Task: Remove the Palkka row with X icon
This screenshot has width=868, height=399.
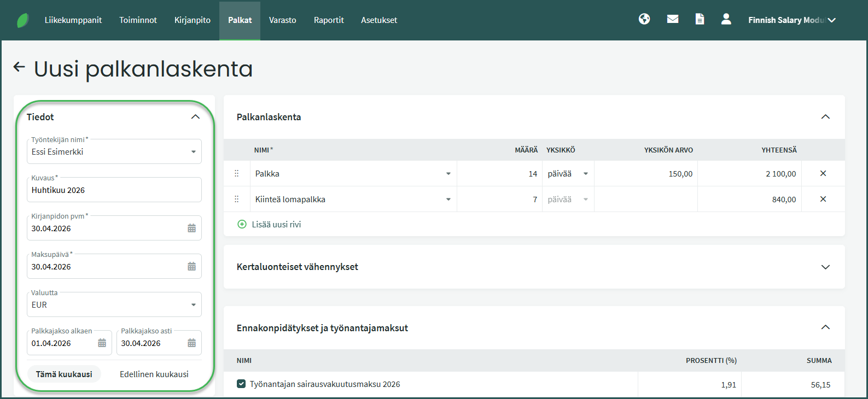Action: (x=823, y=174)
